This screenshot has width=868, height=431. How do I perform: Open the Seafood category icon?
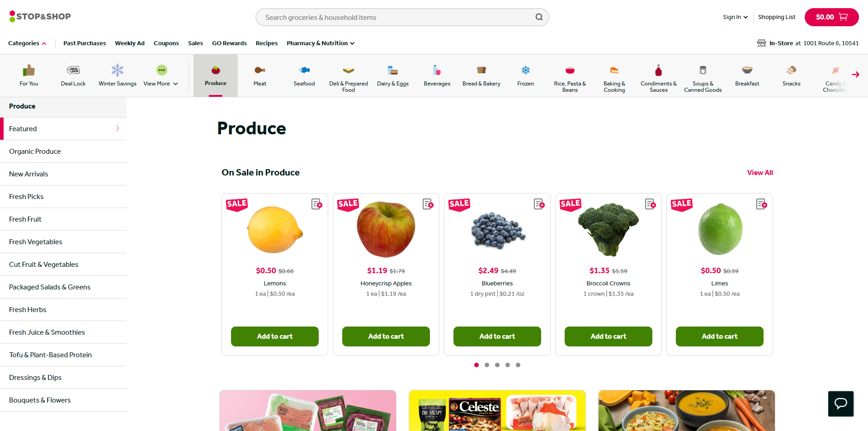tap(304, 70)
